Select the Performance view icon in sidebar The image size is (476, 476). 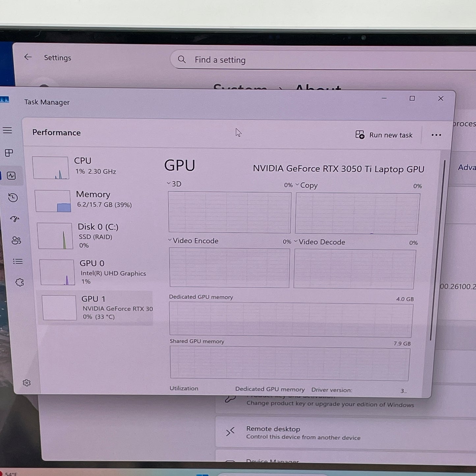coord(12,176)
